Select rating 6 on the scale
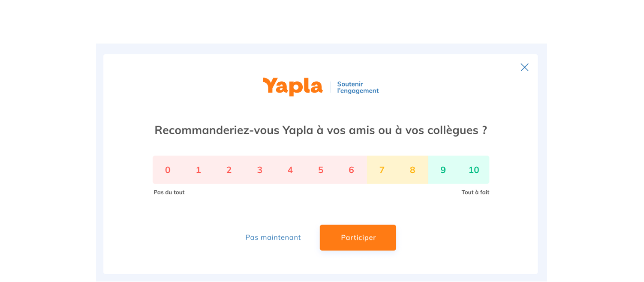 coord(351,170)
